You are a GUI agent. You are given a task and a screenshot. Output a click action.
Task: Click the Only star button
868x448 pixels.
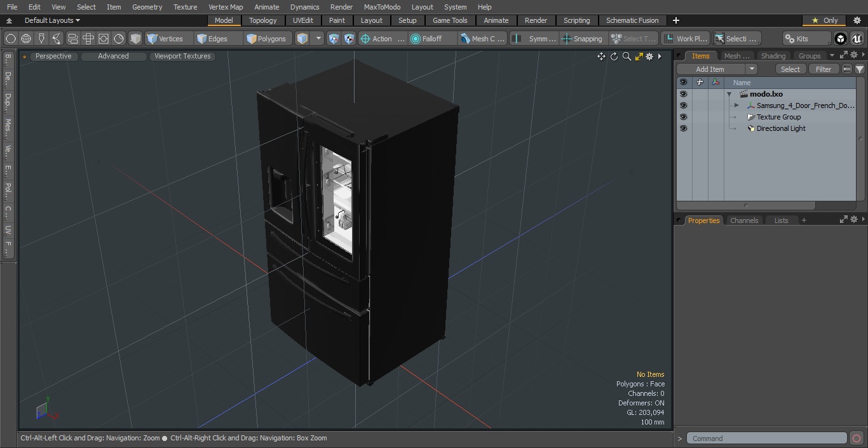tap(824, 20)
